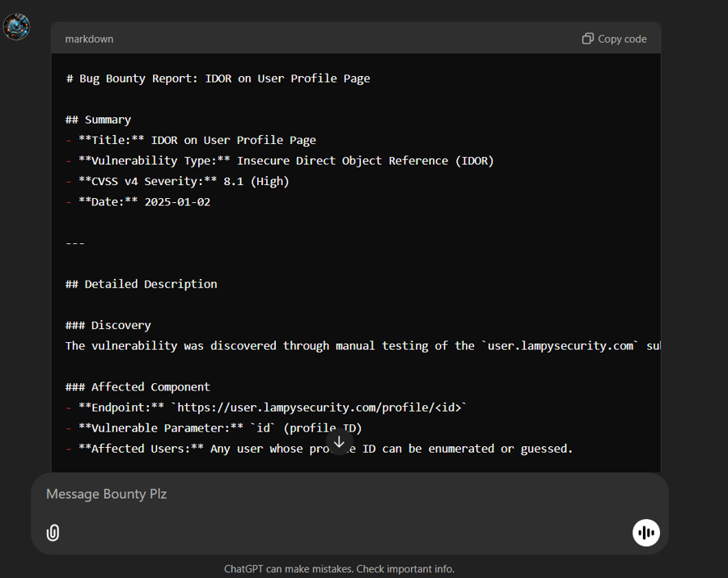Start voice mode with the waveform button

[645, 533]
